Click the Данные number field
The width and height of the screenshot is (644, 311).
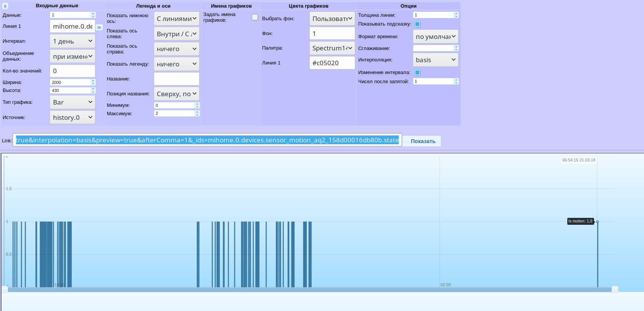pos(70,15)
